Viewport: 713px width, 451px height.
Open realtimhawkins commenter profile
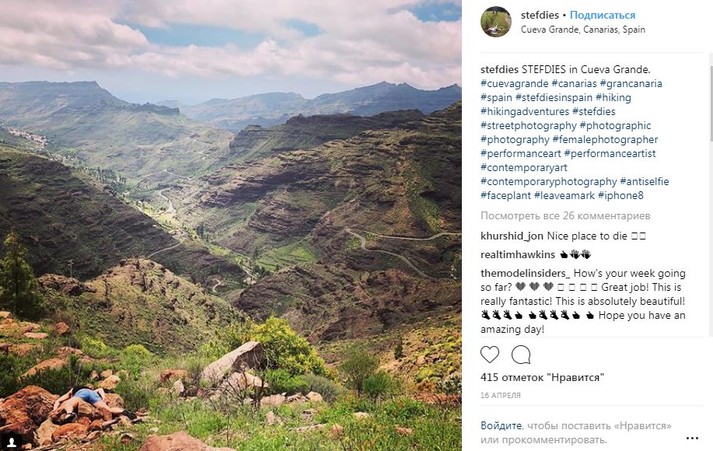point(518,254)
